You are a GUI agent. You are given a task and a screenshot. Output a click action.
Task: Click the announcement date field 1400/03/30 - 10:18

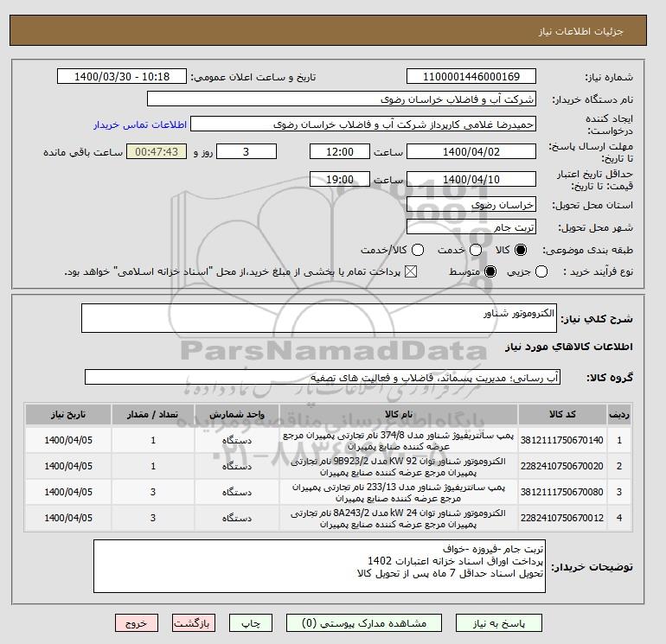coord(122,77)
